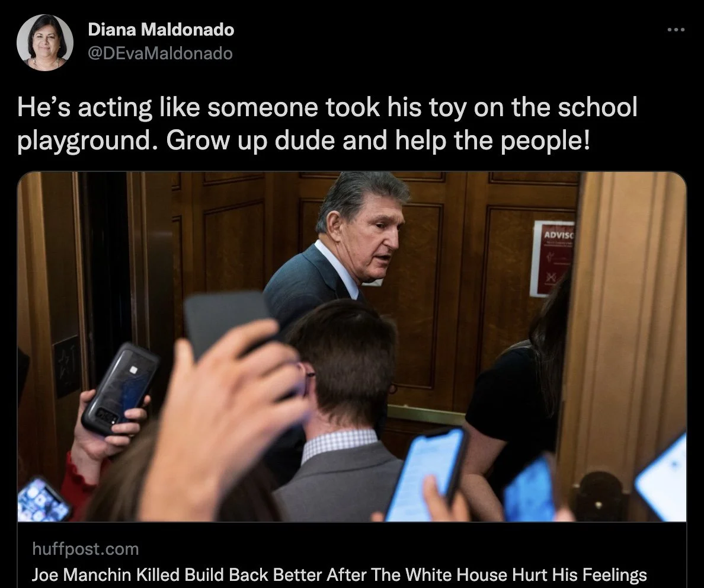The width and height of the screenshot is (704, 588).
Task: Click the black phone held by red-sleeved hand
Action: (x=120, y=389)
